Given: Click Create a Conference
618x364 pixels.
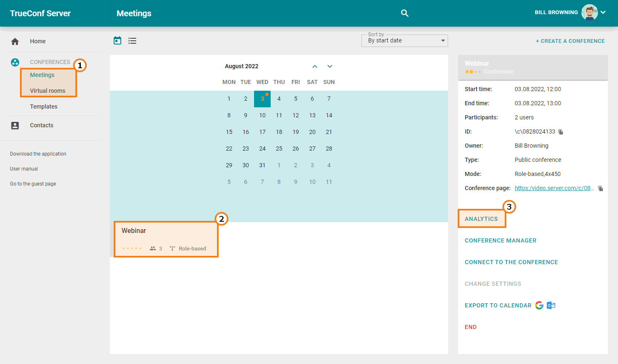Looking at the screenshot, I should coord(570,41).
